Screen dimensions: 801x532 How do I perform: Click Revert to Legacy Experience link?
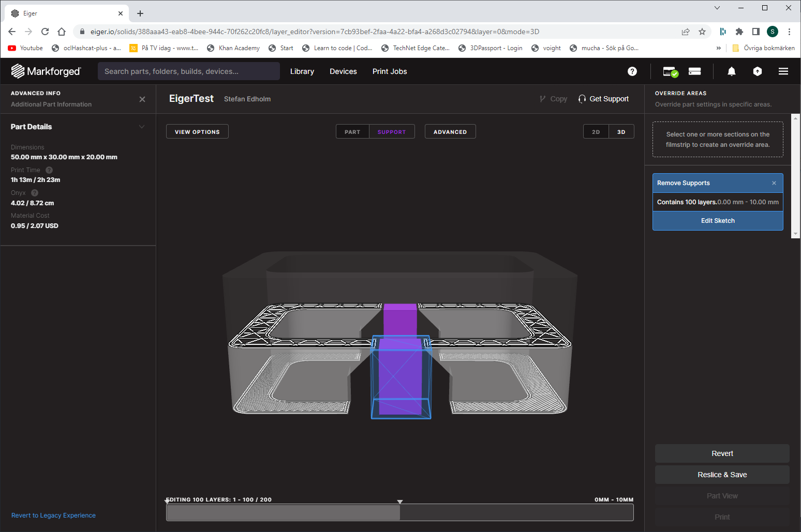(53, 515)
